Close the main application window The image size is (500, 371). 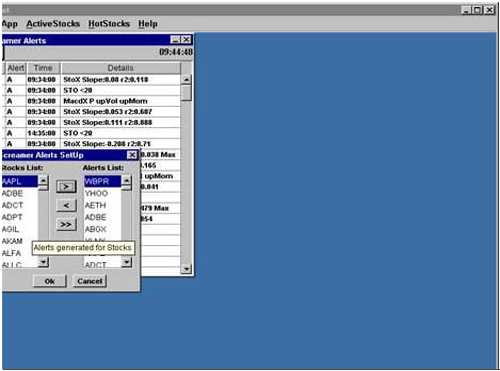489,10
